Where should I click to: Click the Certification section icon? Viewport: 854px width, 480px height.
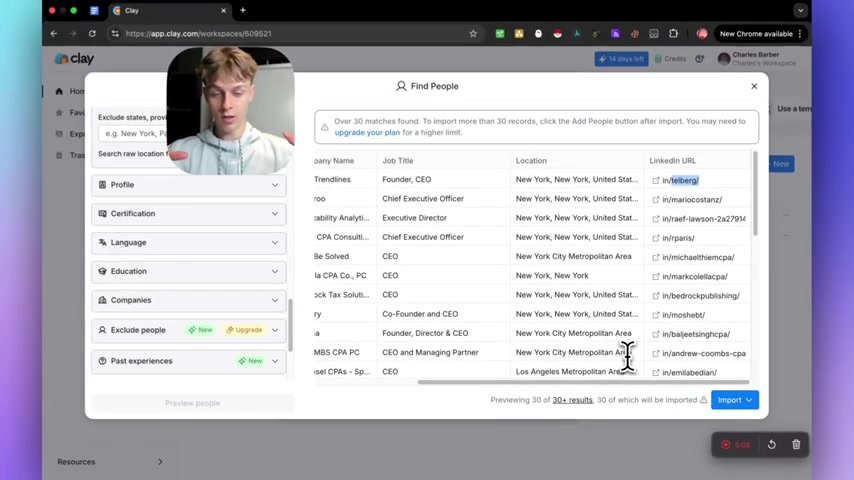[102, 214]
